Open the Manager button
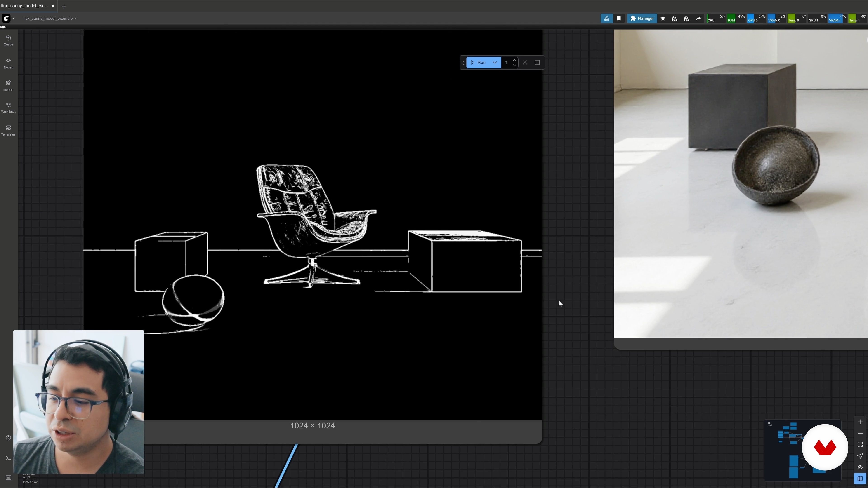The image size is (868, 488). (x=642, y=19)
